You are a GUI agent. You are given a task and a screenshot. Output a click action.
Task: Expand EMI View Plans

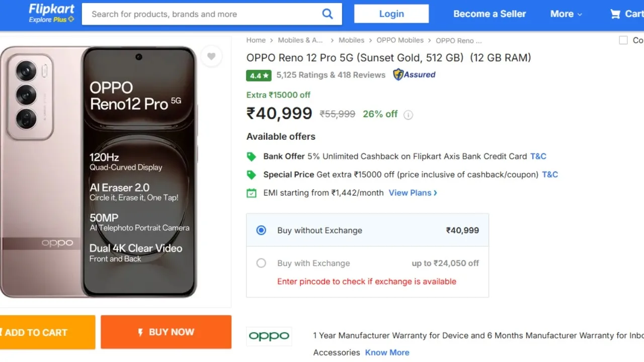413,193
